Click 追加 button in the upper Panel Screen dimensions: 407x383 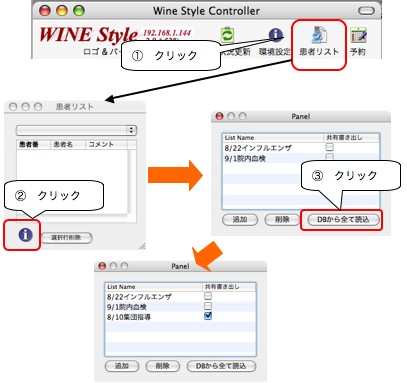240,220
